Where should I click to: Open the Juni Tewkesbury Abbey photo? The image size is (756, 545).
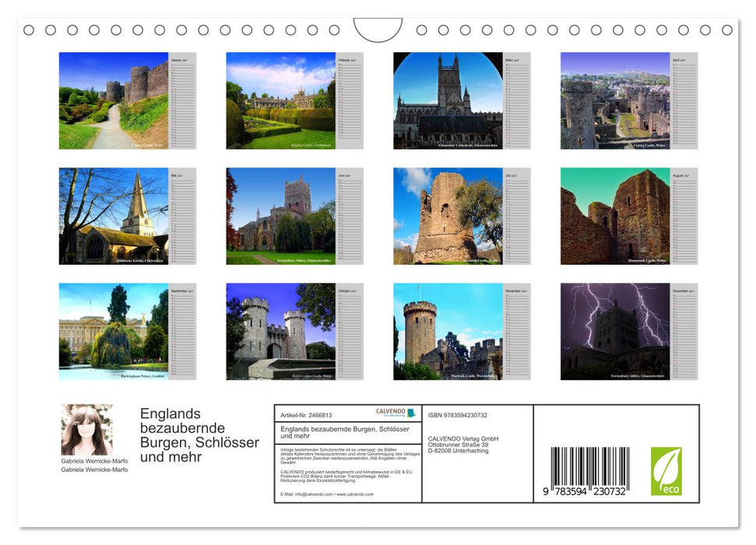[x=280, y=216]
